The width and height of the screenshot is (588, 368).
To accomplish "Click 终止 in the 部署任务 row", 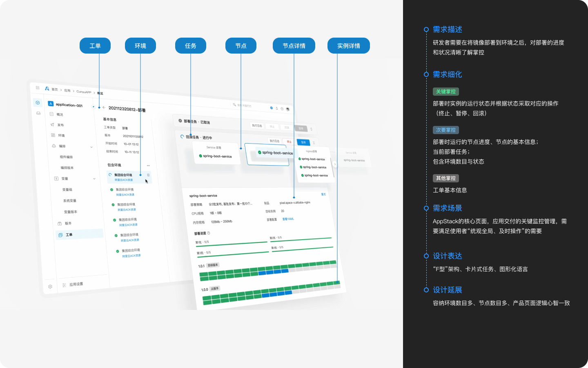I will 272,127.
